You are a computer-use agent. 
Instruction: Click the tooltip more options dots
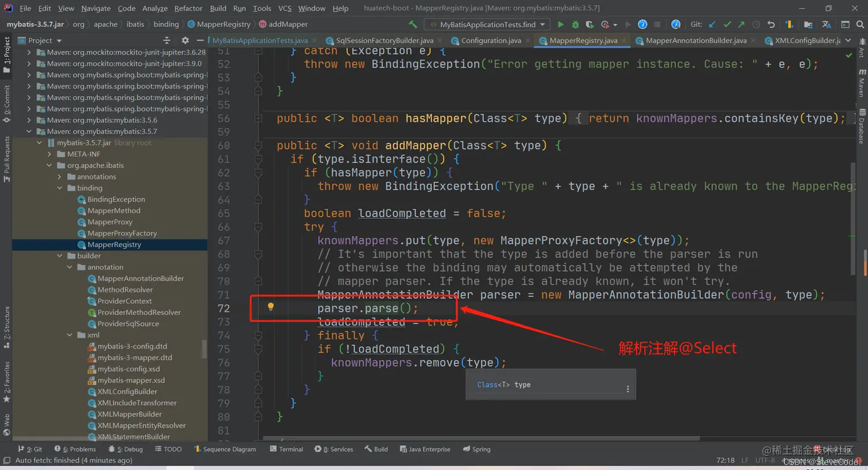(x=627, y=389)
